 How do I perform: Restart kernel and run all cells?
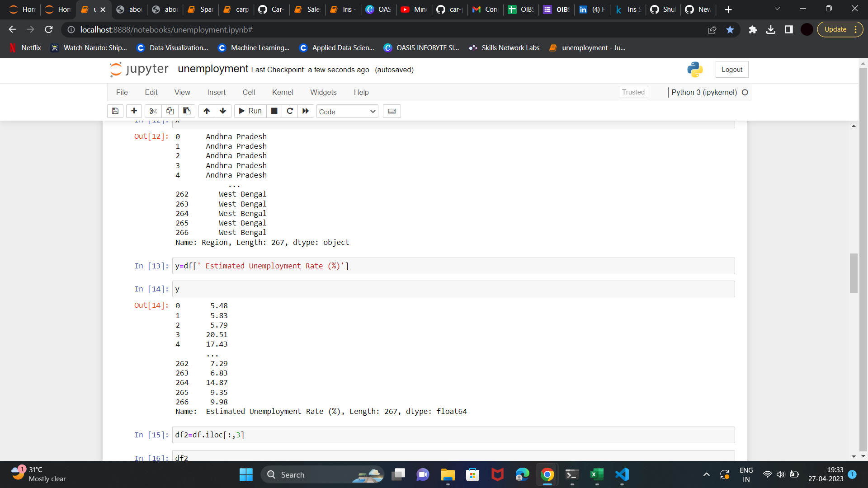tap(306, 111)
